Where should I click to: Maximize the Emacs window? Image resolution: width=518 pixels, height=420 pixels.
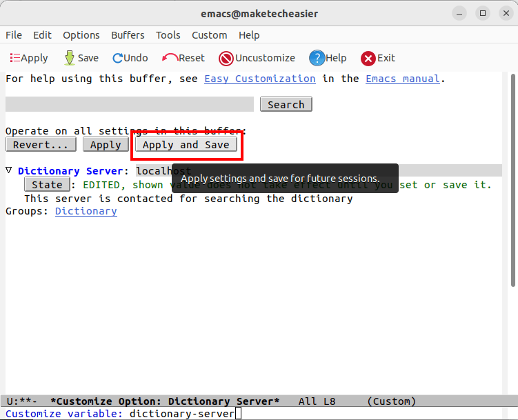click(x=483, y=14)
